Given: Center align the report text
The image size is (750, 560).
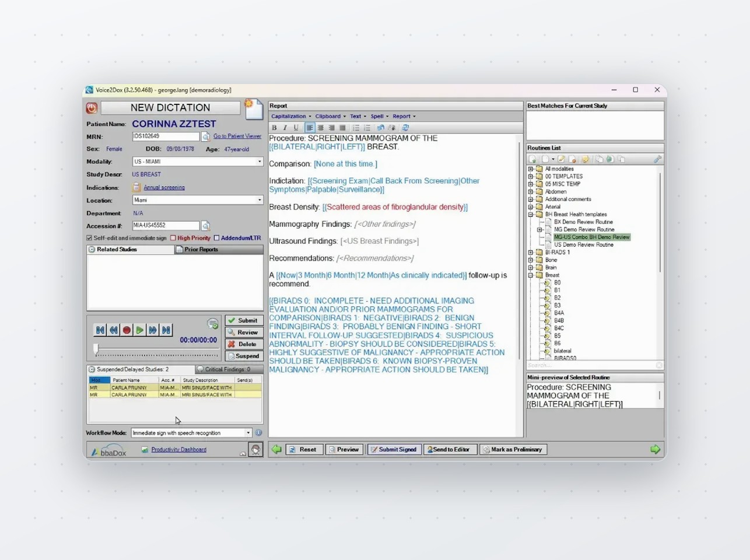Looking at the screenshot, I should point(321,128).
